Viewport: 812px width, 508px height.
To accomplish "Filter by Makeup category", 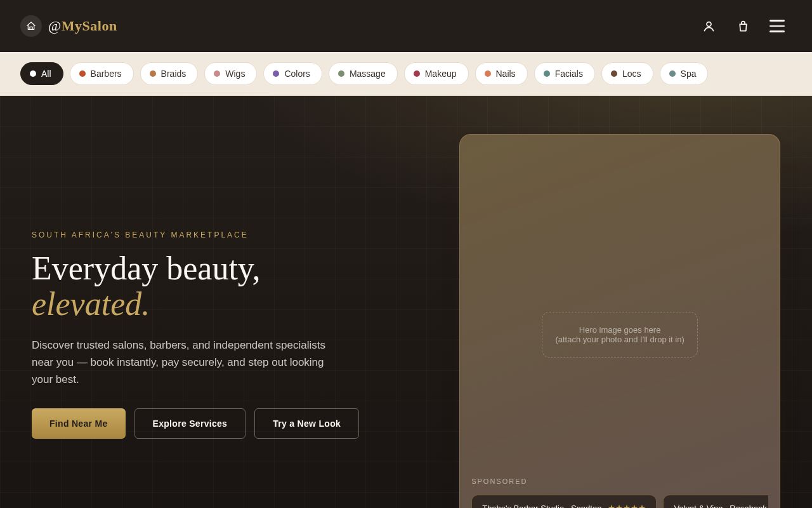I will click(x=436, y=74).
